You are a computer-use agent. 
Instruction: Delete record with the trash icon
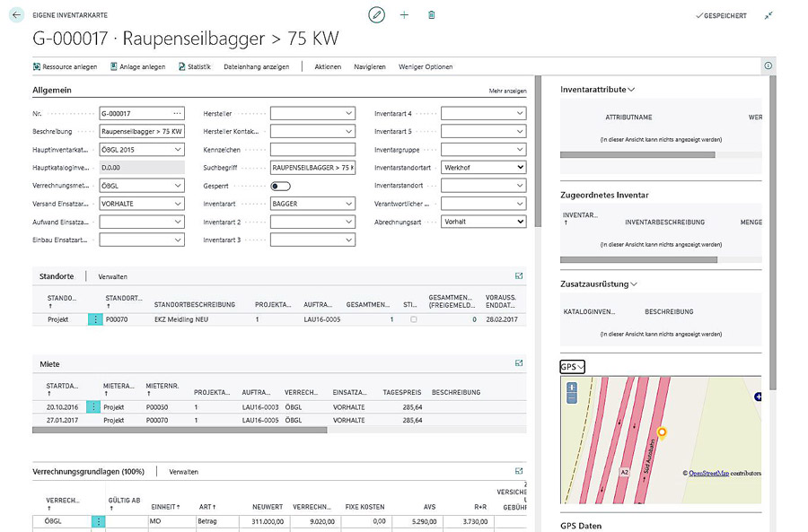tap(432, 15)
